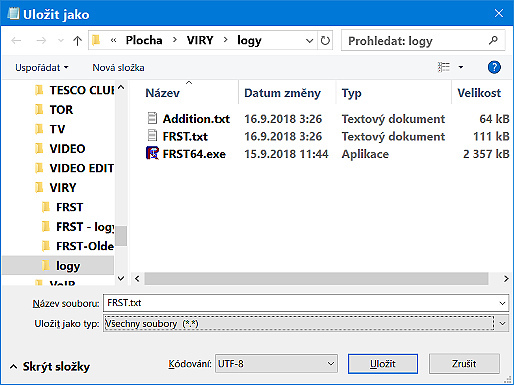514x385 pixels.
Task: Click the Zrušit button
Action: pos(464,364)
